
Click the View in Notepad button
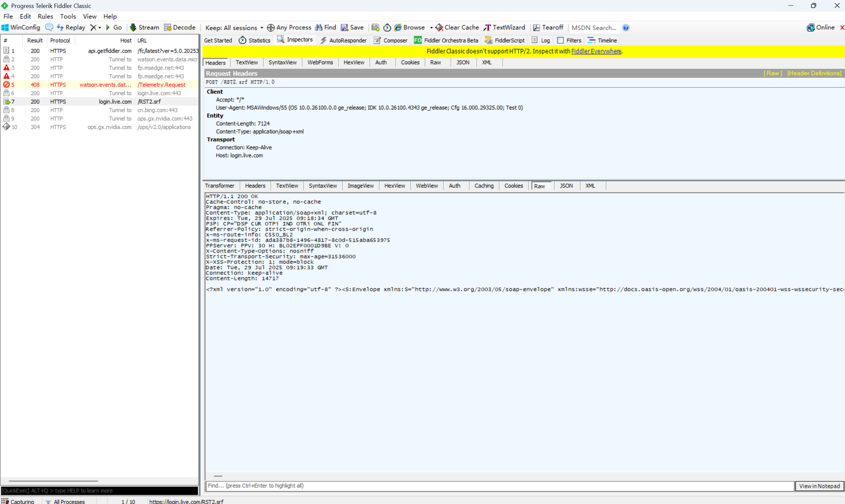coord(819,486)
